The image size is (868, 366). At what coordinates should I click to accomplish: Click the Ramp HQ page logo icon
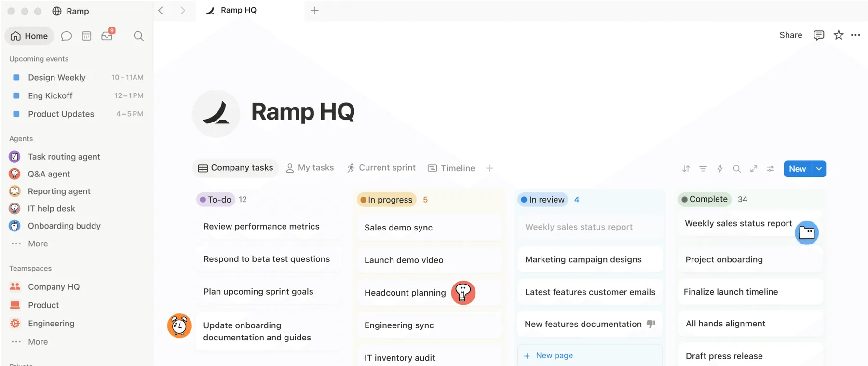216,113
